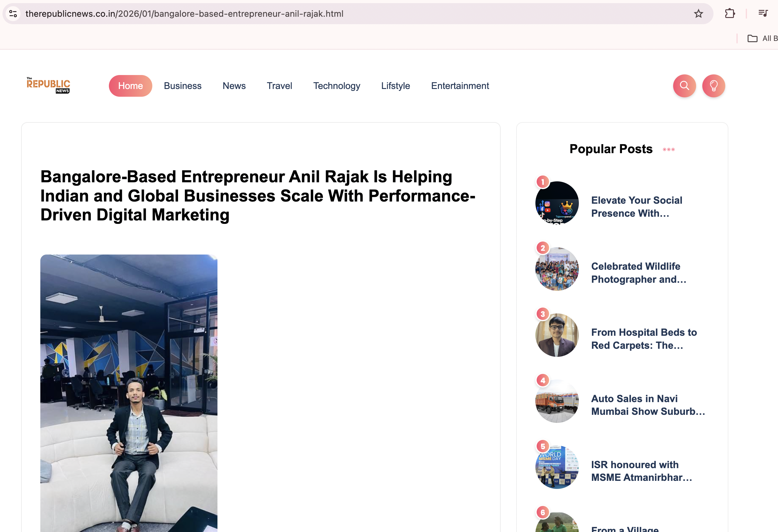This screenshot has height=532, width=778.
Task: Click The Republic News logo
Action: [x=48, y=85]
